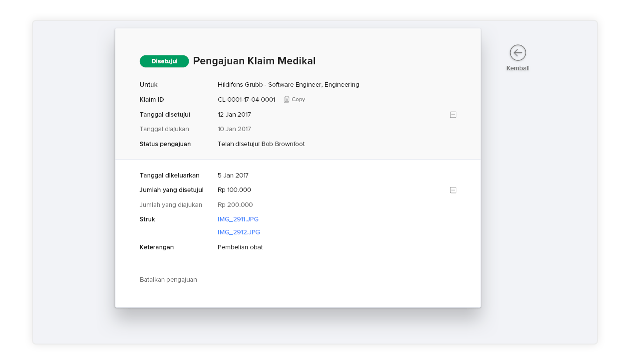Click the approved amount Rp 100.000
Screen dimensions: 629x364
point(234,190)
